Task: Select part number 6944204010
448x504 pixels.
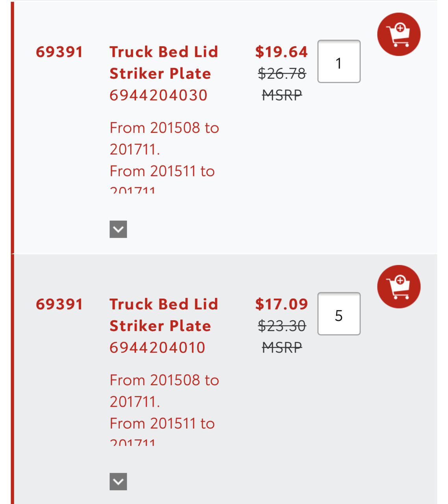Action: 157,347
